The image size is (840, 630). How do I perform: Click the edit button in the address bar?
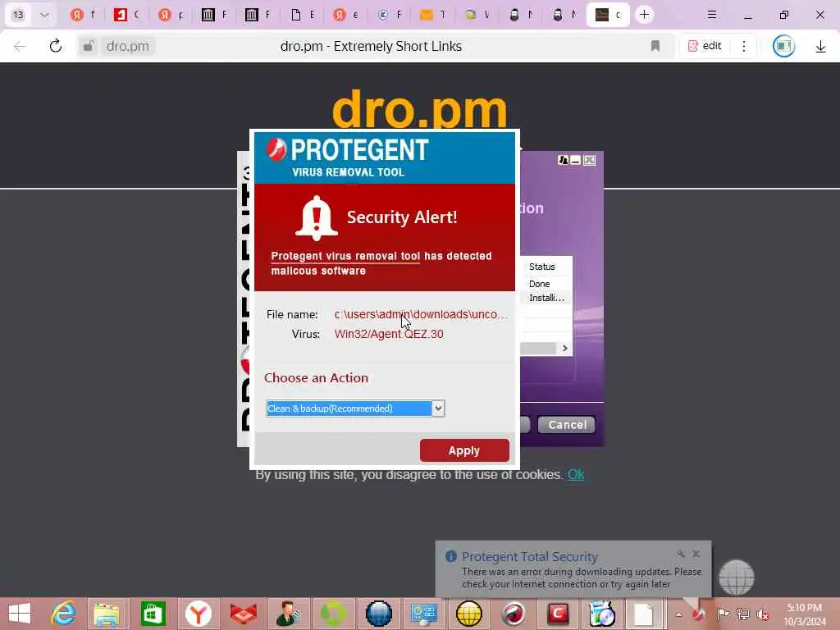[705, 46]
